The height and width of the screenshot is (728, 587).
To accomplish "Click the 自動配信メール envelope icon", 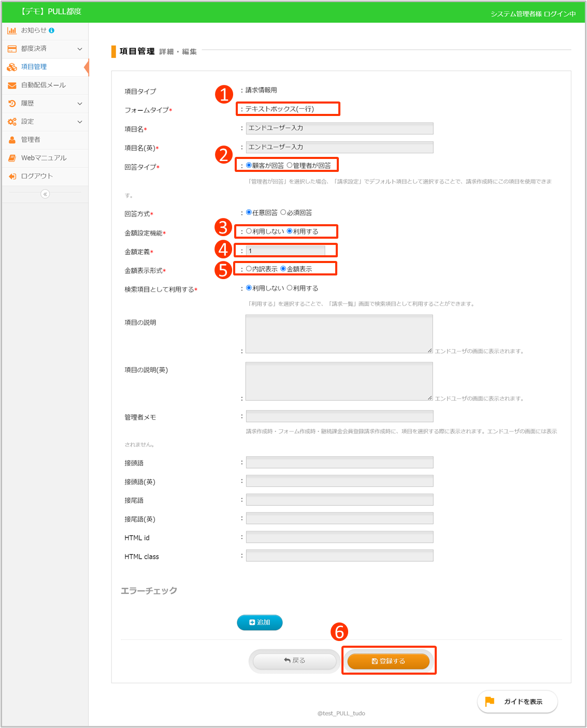I will click(x=12, y=85).
